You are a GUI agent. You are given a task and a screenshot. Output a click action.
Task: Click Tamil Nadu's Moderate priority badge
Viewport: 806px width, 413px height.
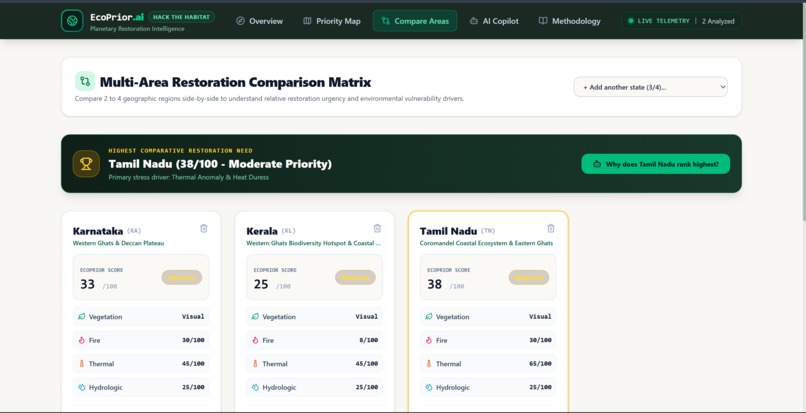529,277
